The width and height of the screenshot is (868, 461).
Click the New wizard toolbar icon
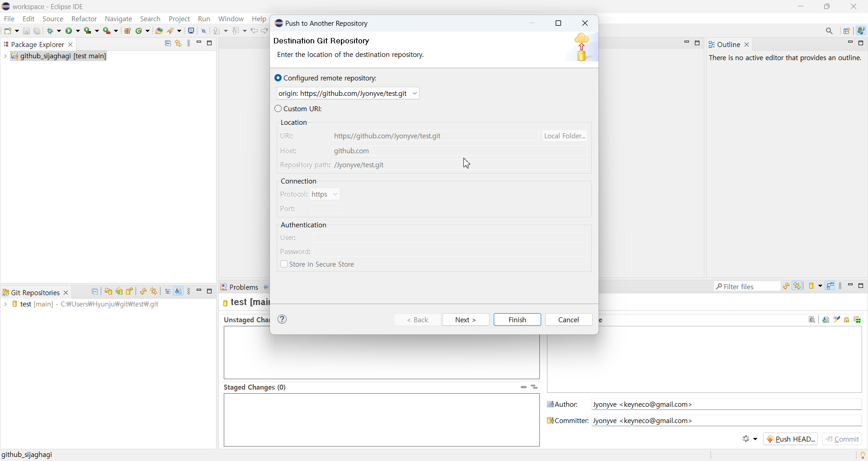coord(8,31)
